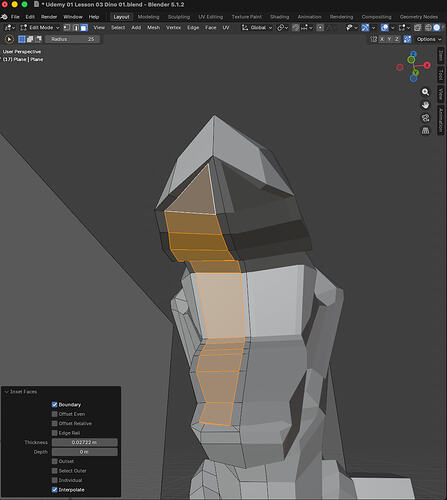This screenshot has width=447, height=500.
Task: Open selectability and visibility icon
Action: tap(349, 28)
